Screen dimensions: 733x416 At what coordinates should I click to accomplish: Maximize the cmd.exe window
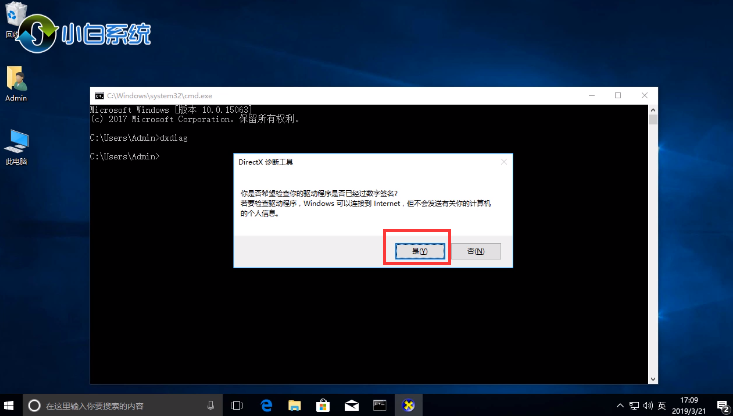(x=617, y=95)
